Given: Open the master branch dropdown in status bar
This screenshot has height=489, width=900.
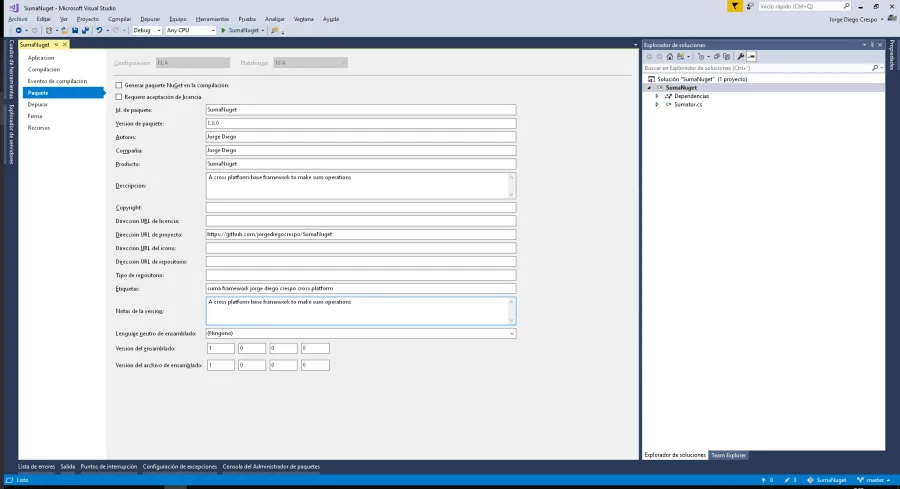Looking at the screenshot, I should (874, 480).
